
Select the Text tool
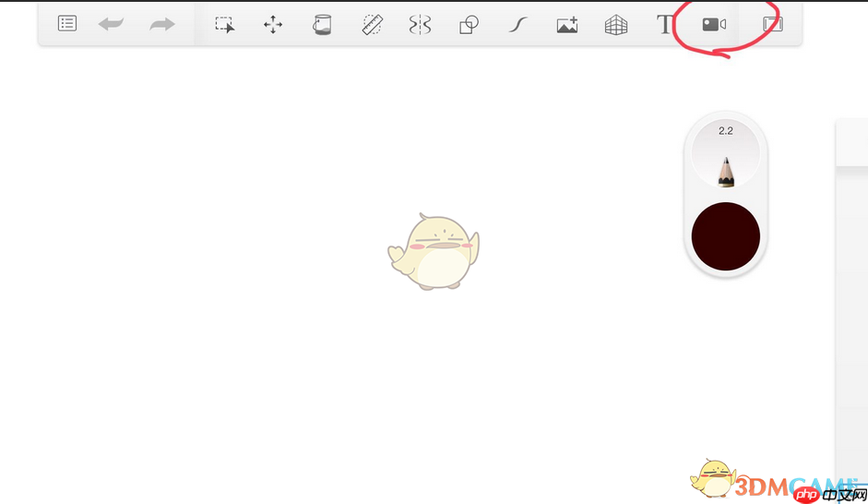[x=664, y=24]
